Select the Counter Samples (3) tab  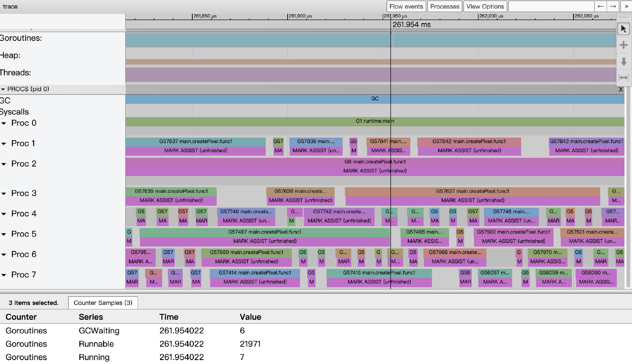(103, 303)
